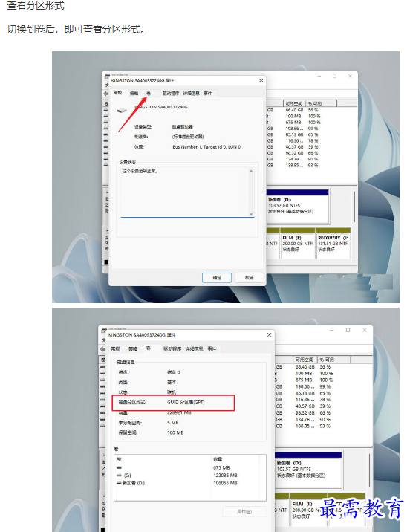Open the 策略 tab in the bottom dialog

pos(133,348)
